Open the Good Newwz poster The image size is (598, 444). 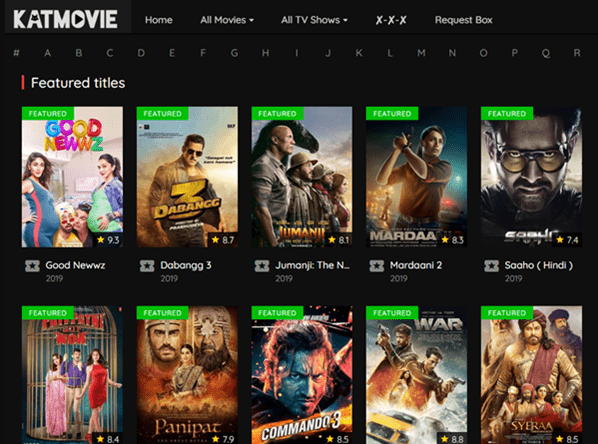point(72,177)
